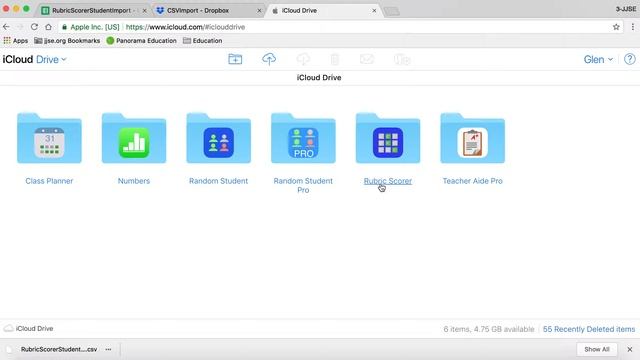Open the Rubric Scorer folder icon
Screen dimensions: 640x360
click(388, 138)
